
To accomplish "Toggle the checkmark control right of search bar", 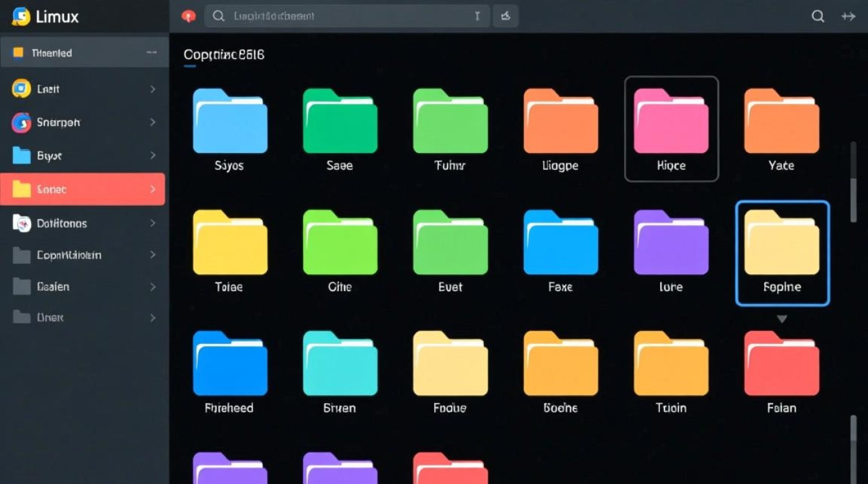I will tap(506, 15).
